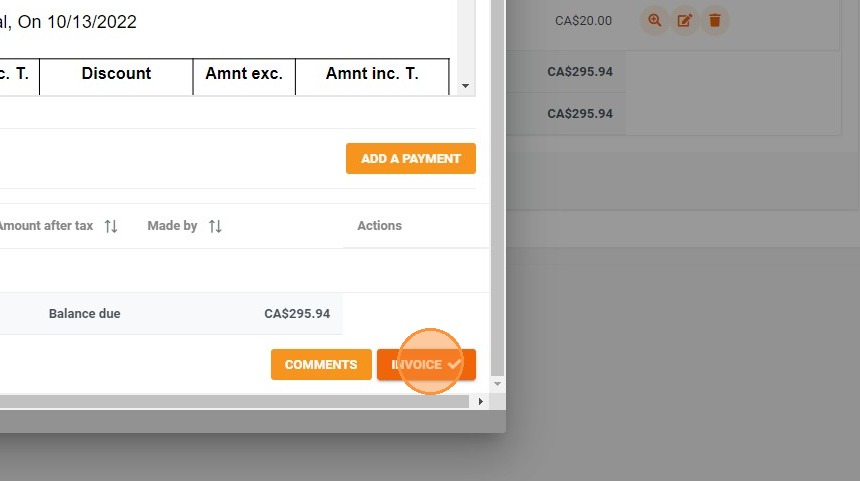Click the Balance due label
The height and width of the screenshot is (481, 860).
coord(84,314)
